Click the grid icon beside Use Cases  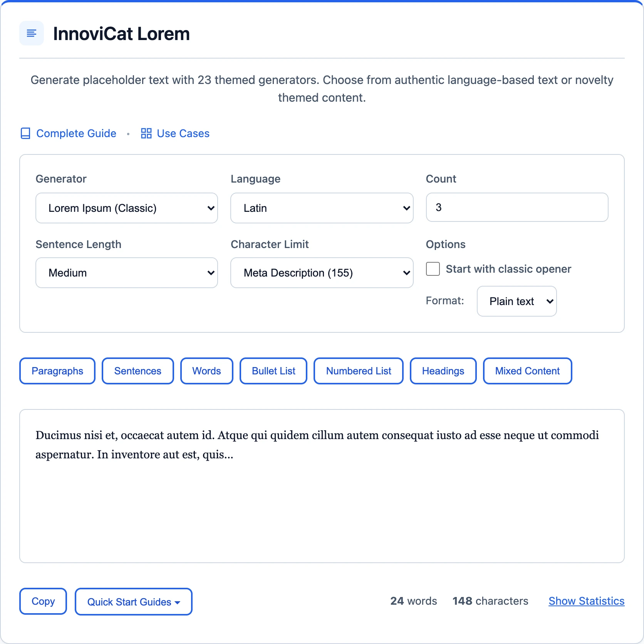pyautogui.click(x=146, y=133)
